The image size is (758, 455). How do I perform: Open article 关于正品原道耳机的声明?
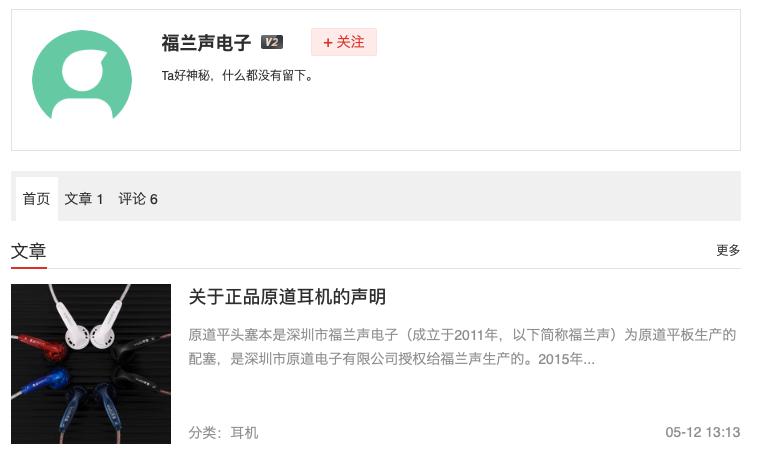point(287,296)
